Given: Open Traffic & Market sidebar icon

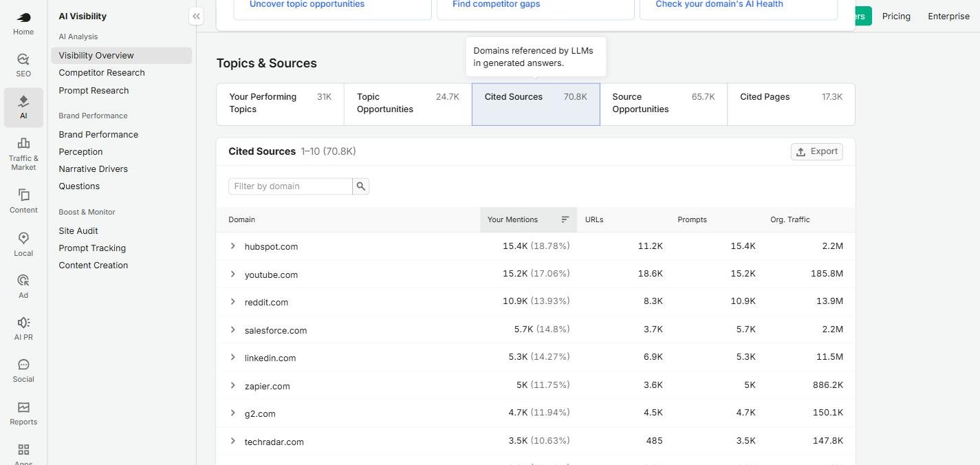Looking at the screenshot, I should click(23, 143).
